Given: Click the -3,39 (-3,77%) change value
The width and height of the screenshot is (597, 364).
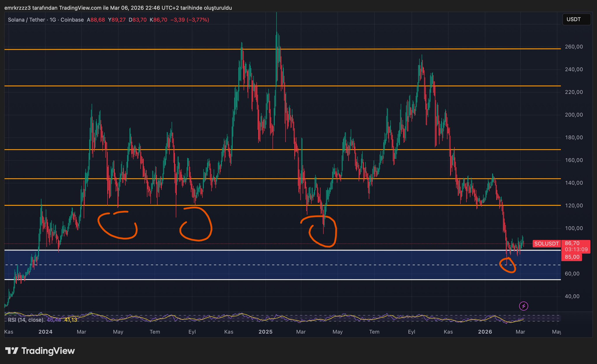Looking at the screenshot, I should 190,20.
